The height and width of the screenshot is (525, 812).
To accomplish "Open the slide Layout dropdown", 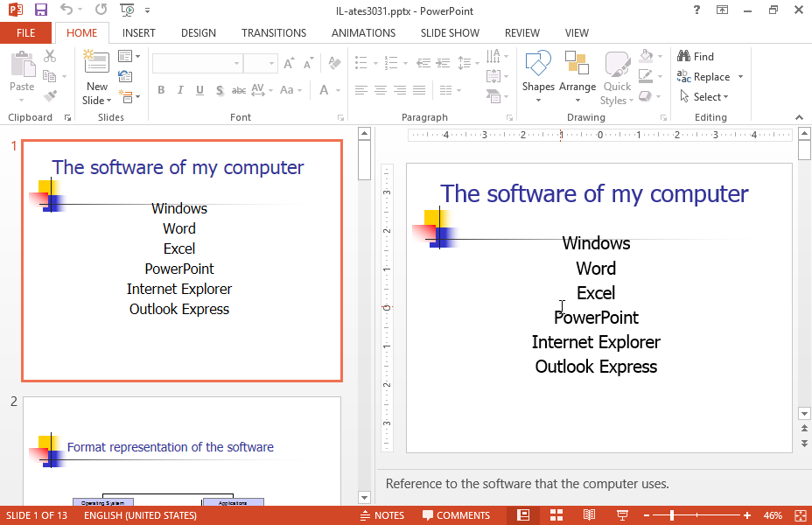I will pos(129,56).
